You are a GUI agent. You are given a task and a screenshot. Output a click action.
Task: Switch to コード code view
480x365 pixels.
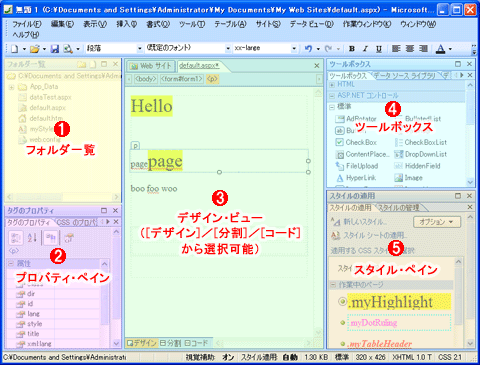click(196, 343)
